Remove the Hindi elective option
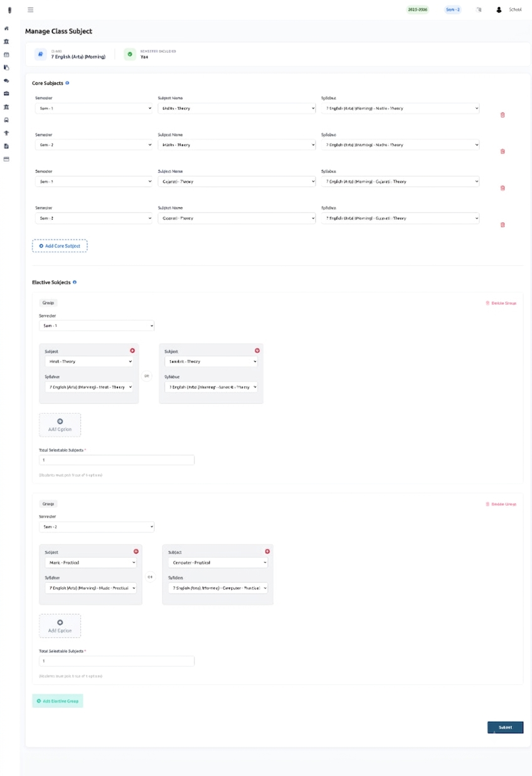Screen dimensions: 532x776 click(x=132, y=351)
